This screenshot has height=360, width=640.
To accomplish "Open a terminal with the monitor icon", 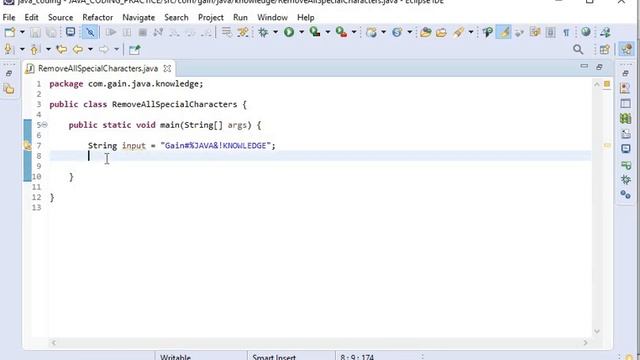I will 70,32.
